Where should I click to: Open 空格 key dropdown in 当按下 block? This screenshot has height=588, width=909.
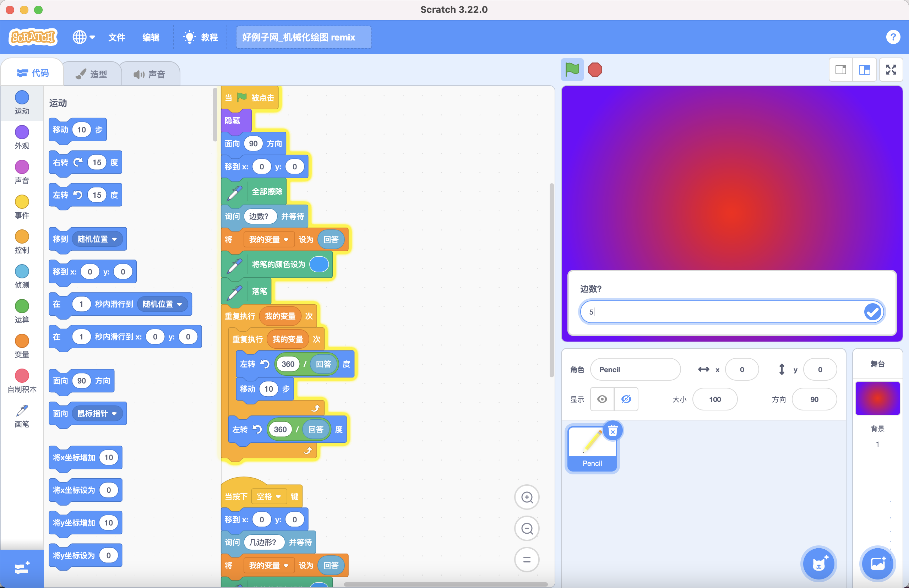[x=269, y=496]
